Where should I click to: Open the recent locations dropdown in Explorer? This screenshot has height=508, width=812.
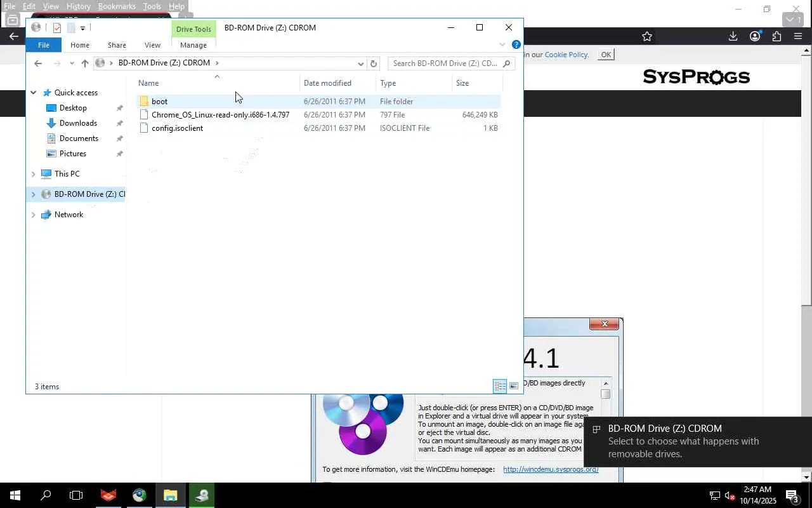(71, 63)
